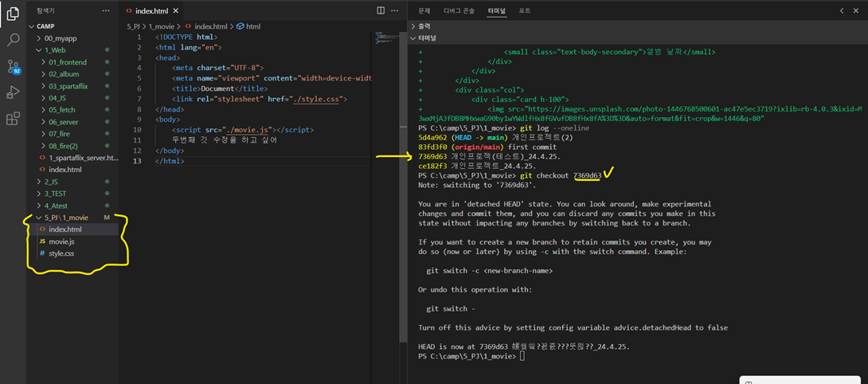Switch to the 디버그 콘솔 tab

pyautogui.click(x=459, y=10)
